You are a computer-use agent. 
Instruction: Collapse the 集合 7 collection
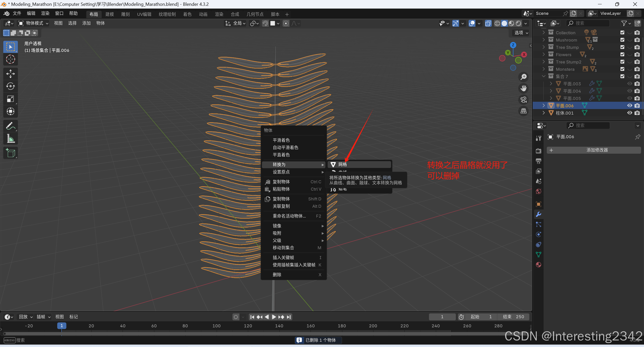point(544,76)
